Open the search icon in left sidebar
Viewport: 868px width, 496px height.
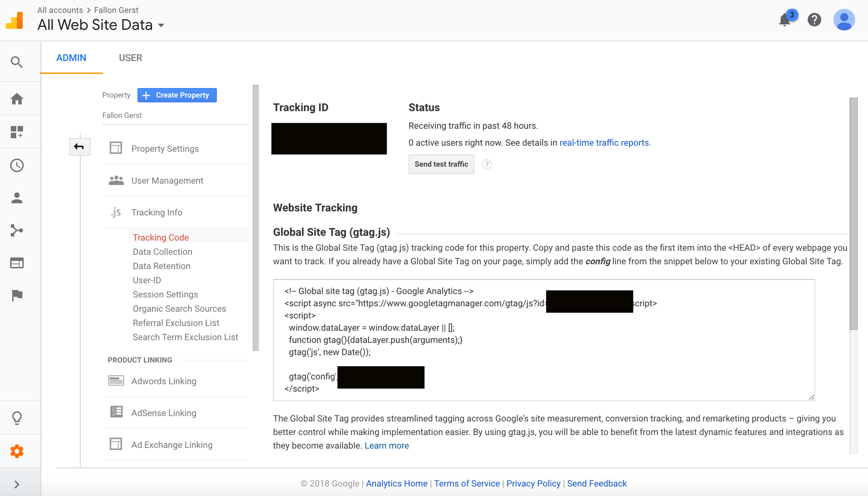[x=17, y=62]
